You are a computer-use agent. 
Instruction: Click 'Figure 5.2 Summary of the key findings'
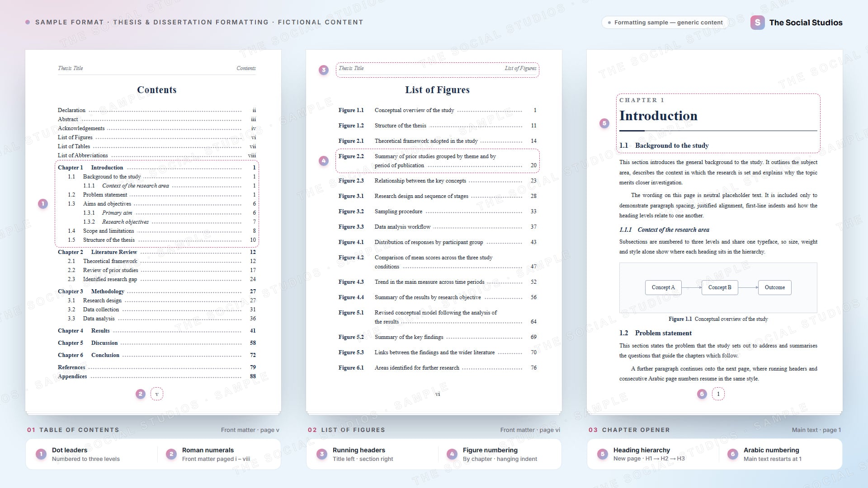point(438,337)
